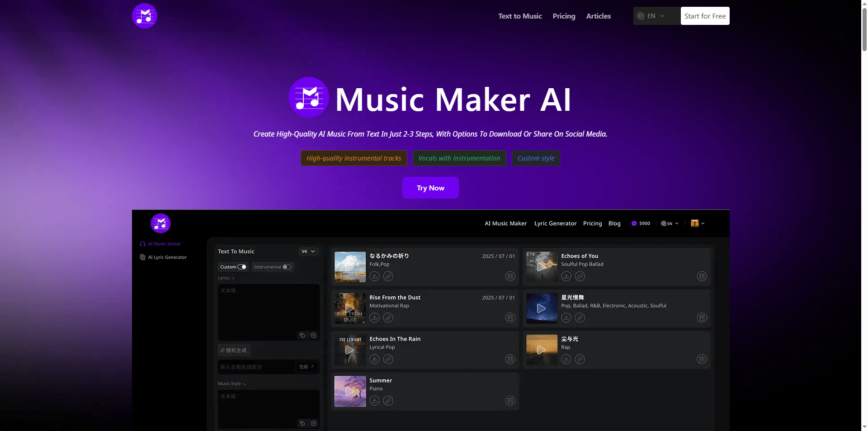868x431 pixels.
Task: Click the Start for Free button
Action: coord(705,16)
